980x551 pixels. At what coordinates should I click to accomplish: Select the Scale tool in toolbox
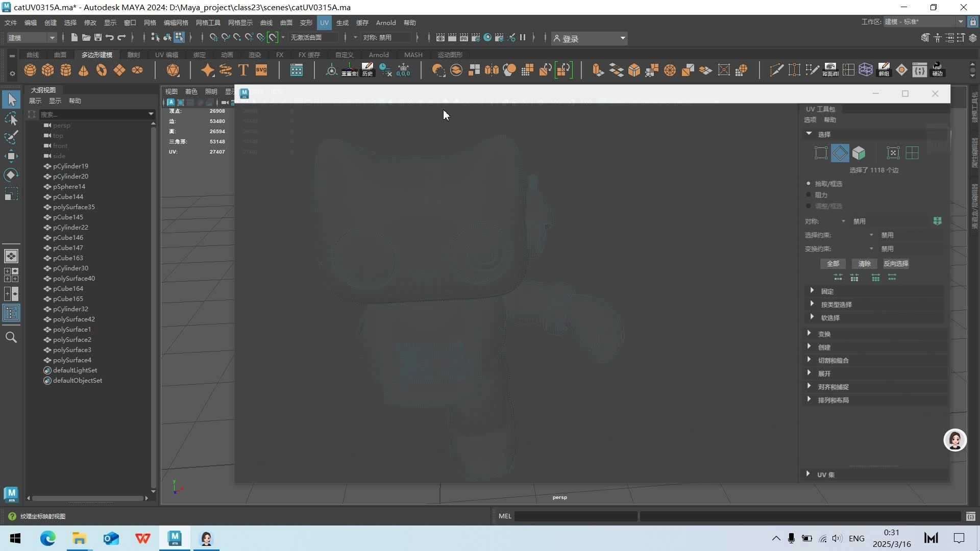point(11,194)
